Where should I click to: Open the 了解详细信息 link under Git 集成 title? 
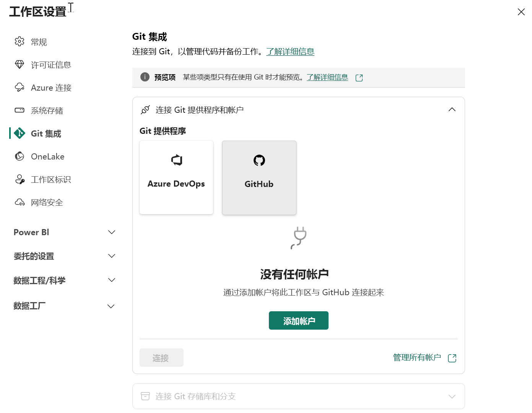290,51
